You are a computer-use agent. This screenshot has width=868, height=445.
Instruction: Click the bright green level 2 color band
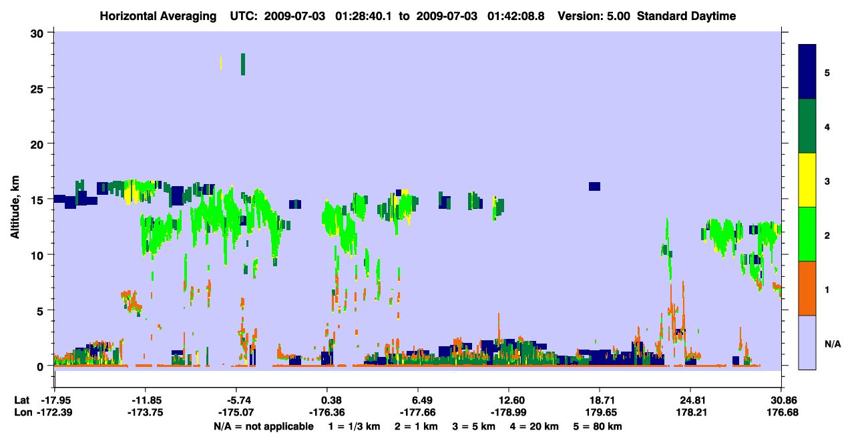click(807, 234)
